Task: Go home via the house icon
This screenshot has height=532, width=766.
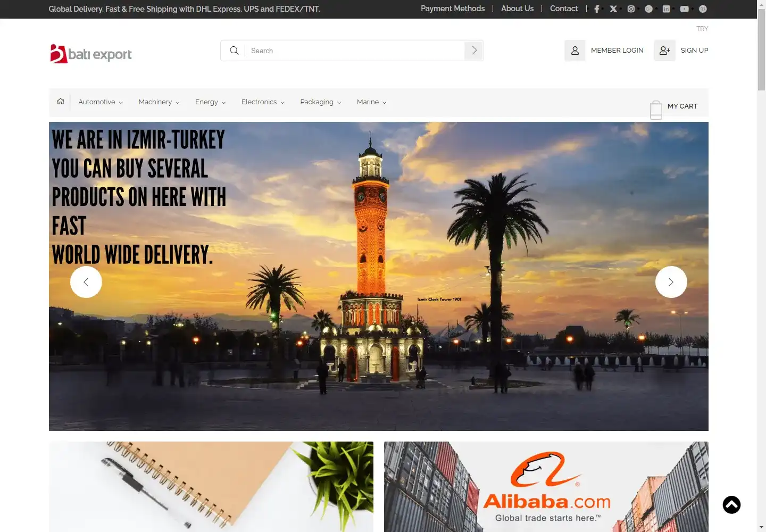Action: [x=61, y=102]
